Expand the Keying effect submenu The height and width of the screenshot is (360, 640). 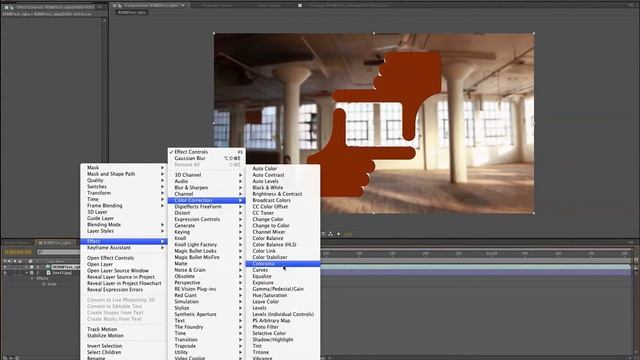[x=207, y=232]
